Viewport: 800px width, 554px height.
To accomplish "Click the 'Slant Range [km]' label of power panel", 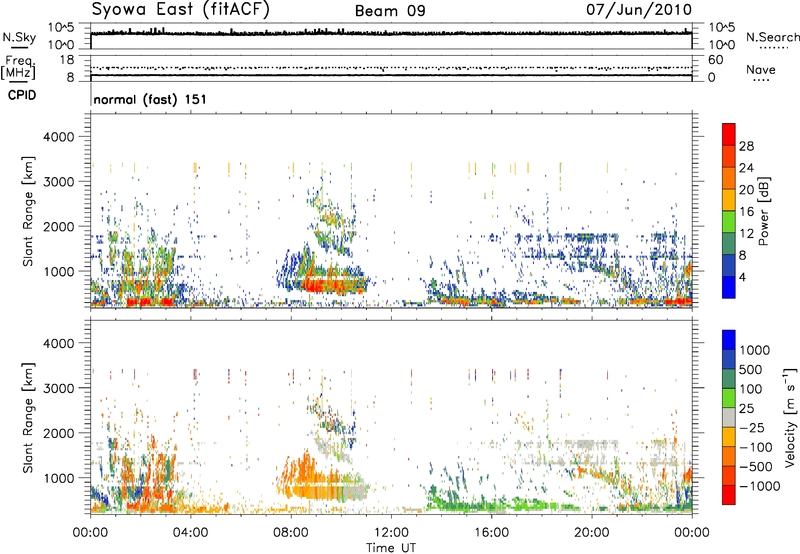I will pyautogui.click(x=28, y=211).
